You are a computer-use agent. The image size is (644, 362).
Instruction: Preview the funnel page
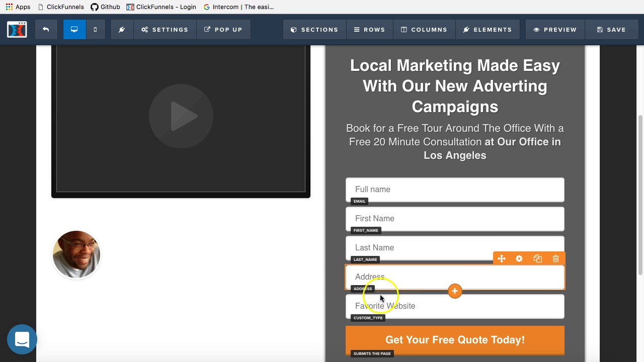point(555,30)
